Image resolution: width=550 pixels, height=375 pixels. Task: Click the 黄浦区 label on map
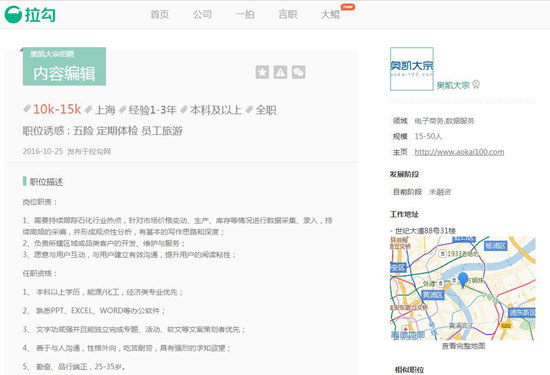[433, 295]
